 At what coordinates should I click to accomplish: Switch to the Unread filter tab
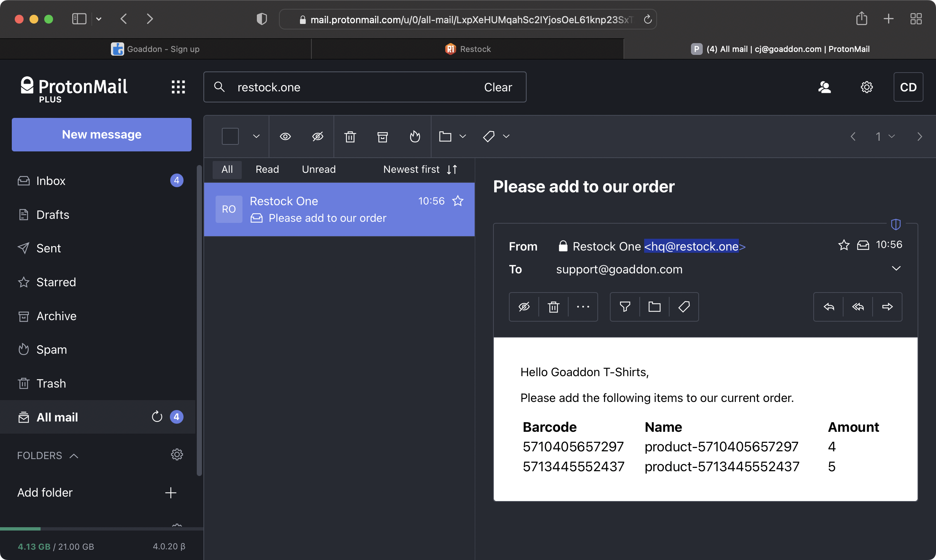click(318, 169)
